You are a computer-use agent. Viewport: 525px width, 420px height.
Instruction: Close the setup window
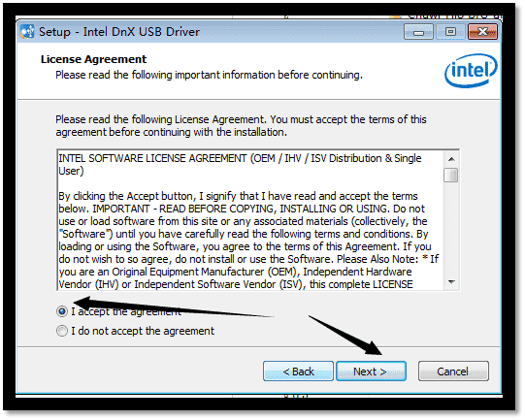tap(482, 32)
